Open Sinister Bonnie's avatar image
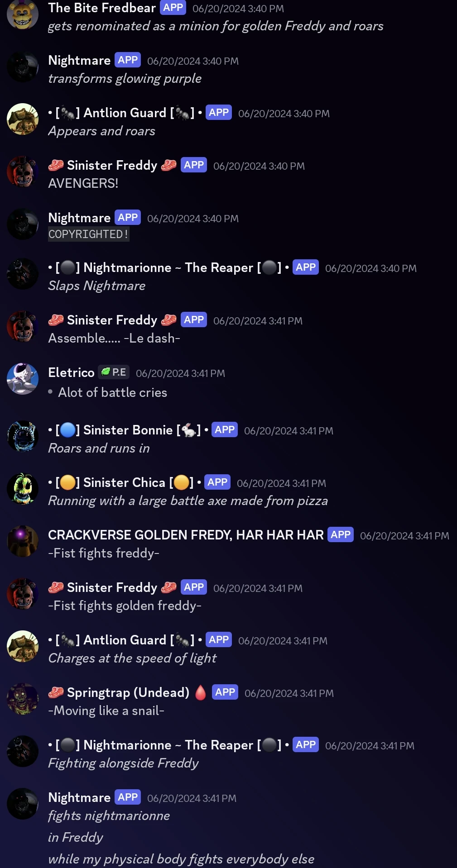457x868 pixels. [23, 437]
